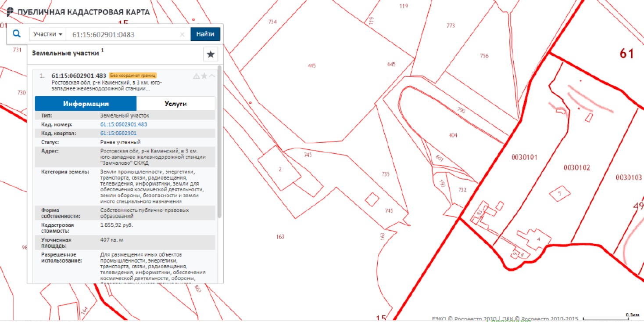Screen dimensions: 644x322
Task: Open cadastral number link 61:15:0602901:483
Action: click(124, 124)
